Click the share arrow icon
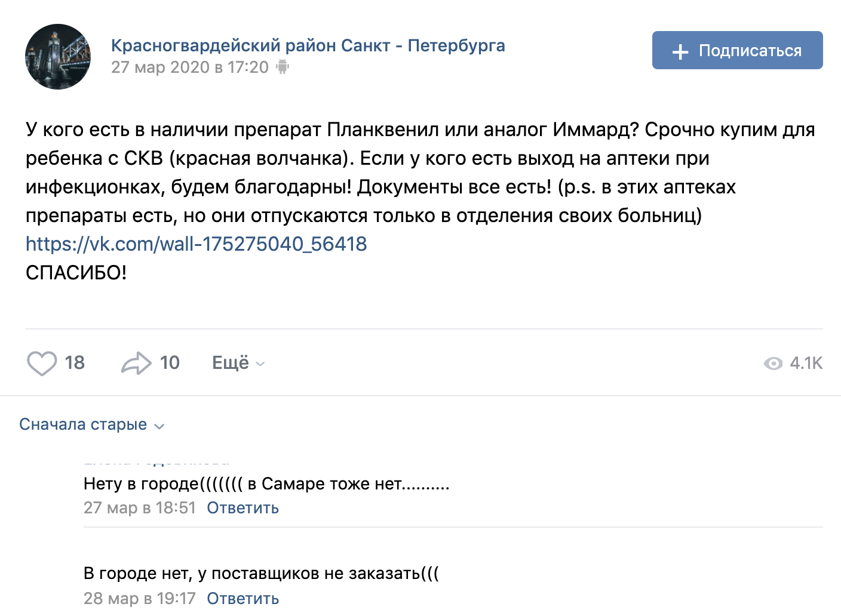The image size is (841, 616). 136,363
